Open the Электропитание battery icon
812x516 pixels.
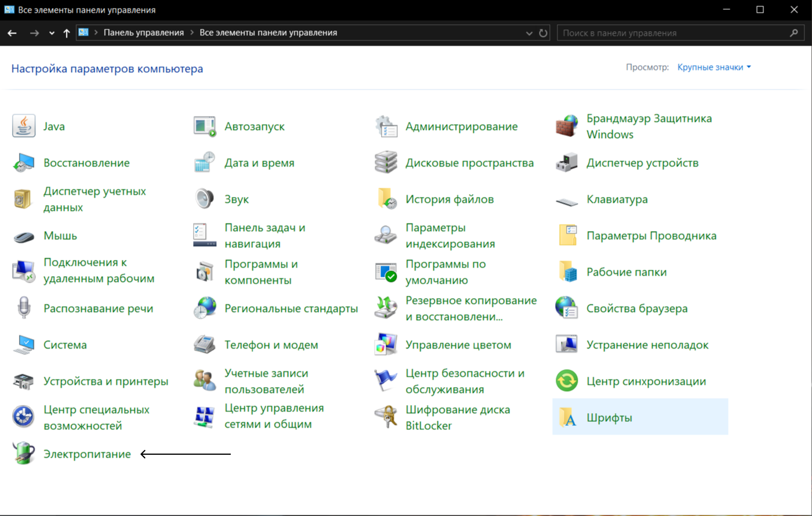click(x=24, y=454)
